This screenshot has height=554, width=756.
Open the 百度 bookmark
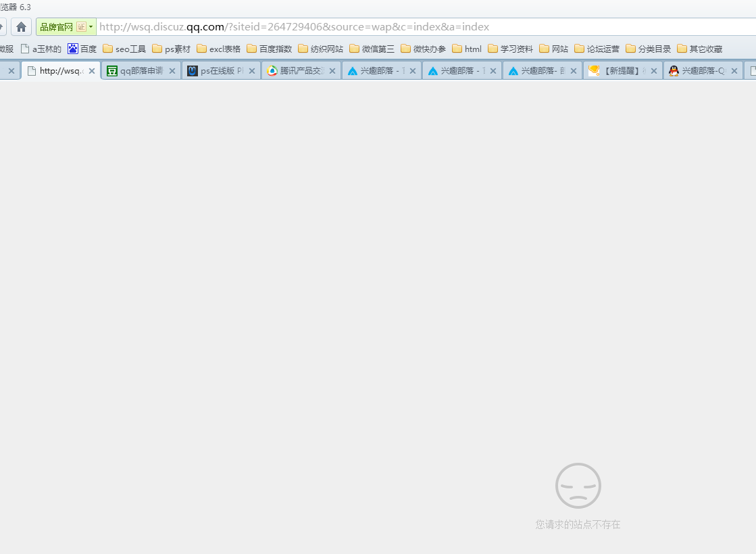coord(82,49)
